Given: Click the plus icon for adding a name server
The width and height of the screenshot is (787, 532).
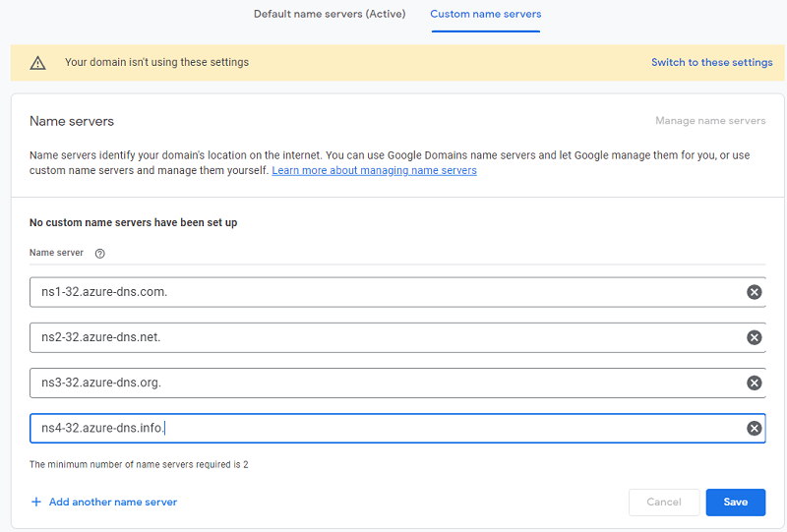Looking at the screenshot, I should click(36, 502).
